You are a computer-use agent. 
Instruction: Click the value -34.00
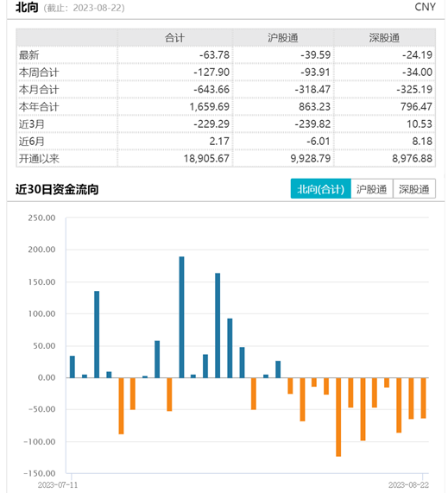[x=417, y=73]
